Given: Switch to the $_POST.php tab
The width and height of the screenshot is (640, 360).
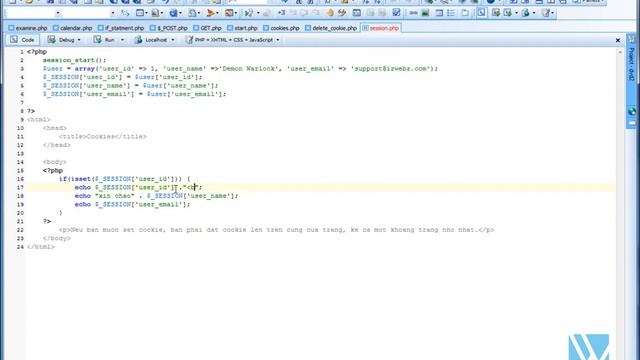Looking at the screenshot, I should tap(169, 28).
